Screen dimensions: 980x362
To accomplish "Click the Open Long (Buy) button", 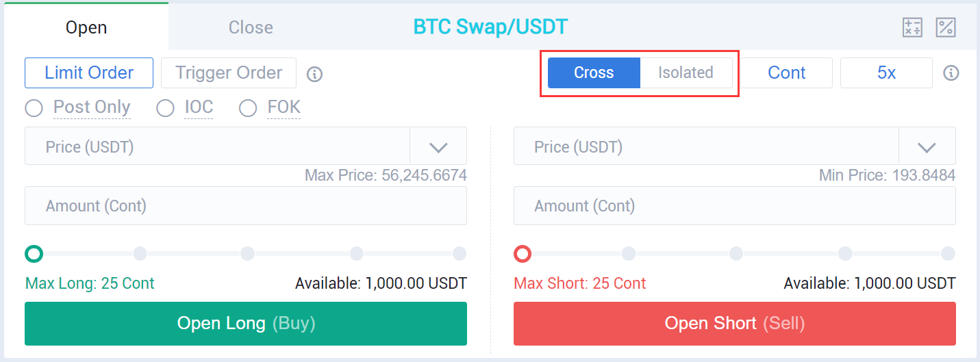I will 246,324.
